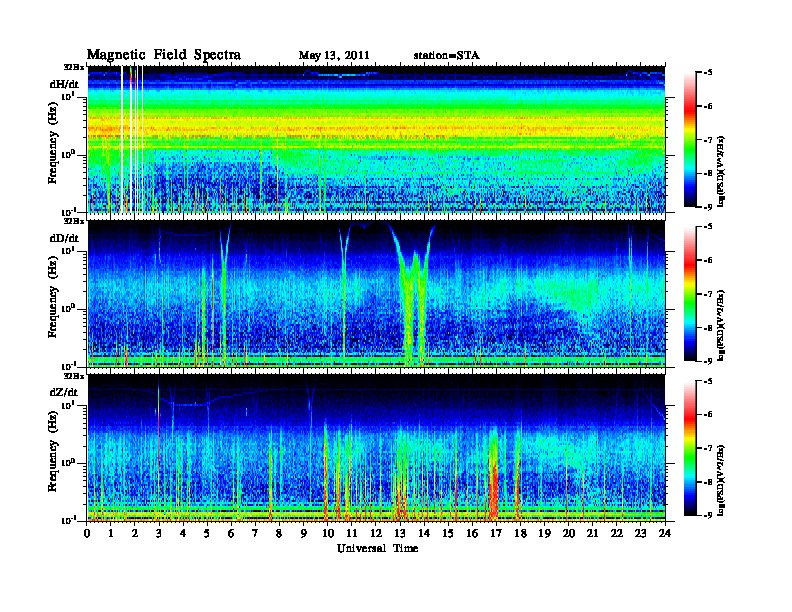Click the "-6" tick on dD/dt colorbar
The width and height of the screenshot is (792, 612).
[x=708, y=260]
